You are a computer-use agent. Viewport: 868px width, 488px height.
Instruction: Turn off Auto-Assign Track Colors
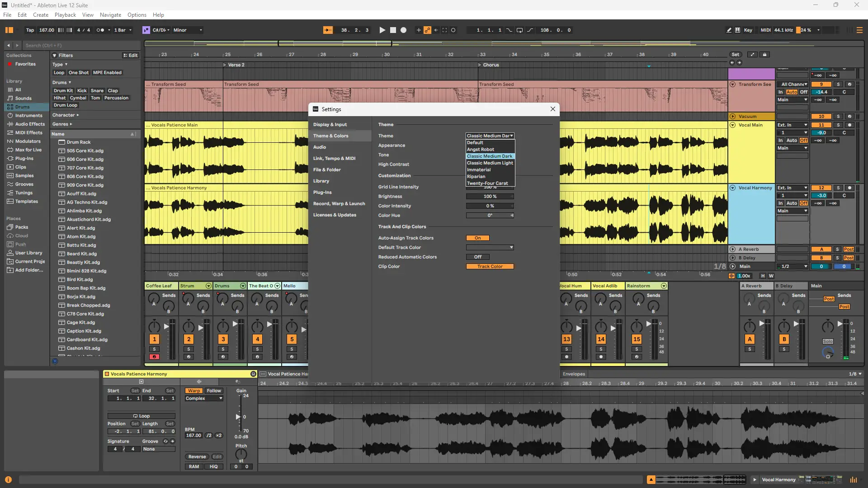[477, 238]
